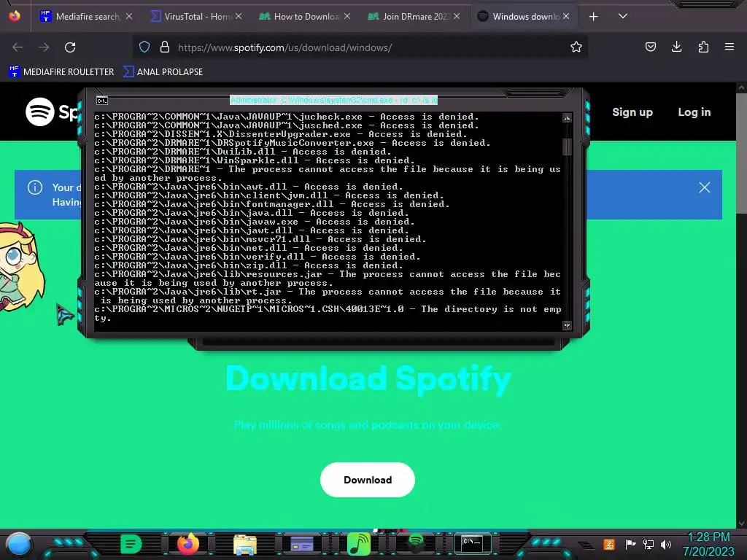
Task: Click the 'Download Spotify' heading text
Action: (x=368, y=379)
